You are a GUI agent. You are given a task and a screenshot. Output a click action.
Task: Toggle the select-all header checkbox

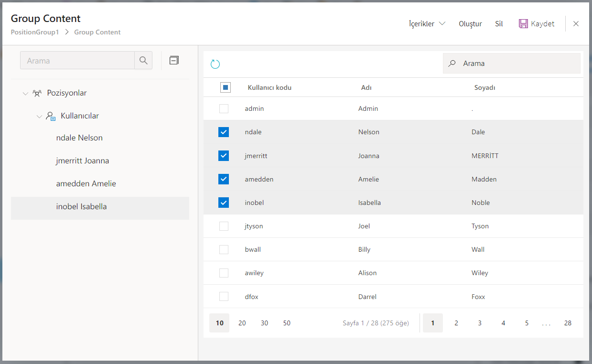coord(226,87)
